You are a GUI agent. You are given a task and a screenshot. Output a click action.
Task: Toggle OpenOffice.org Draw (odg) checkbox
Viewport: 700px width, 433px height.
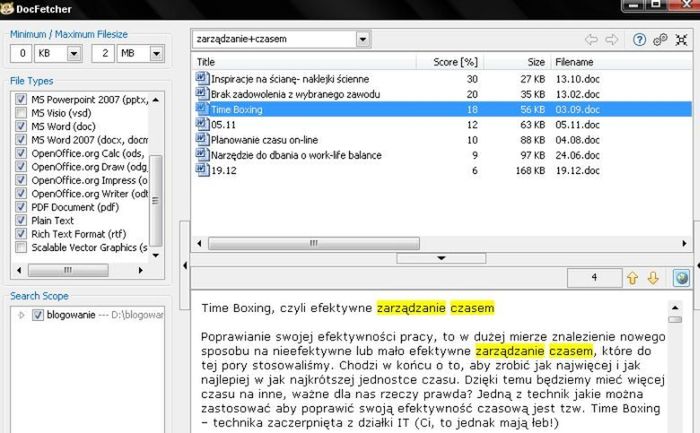(21, 167)
